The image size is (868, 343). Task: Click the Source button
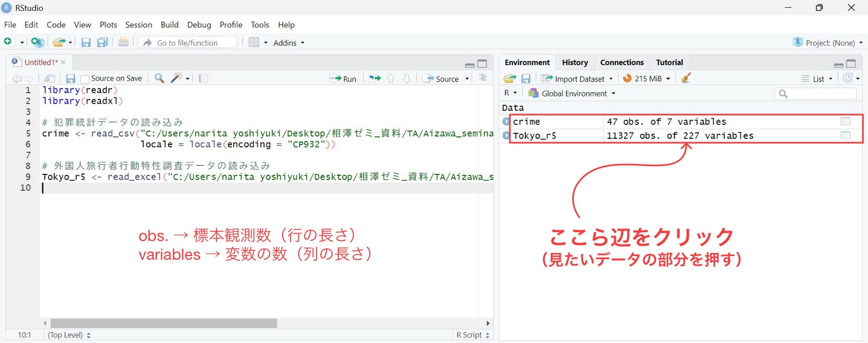tap(442, 79)
